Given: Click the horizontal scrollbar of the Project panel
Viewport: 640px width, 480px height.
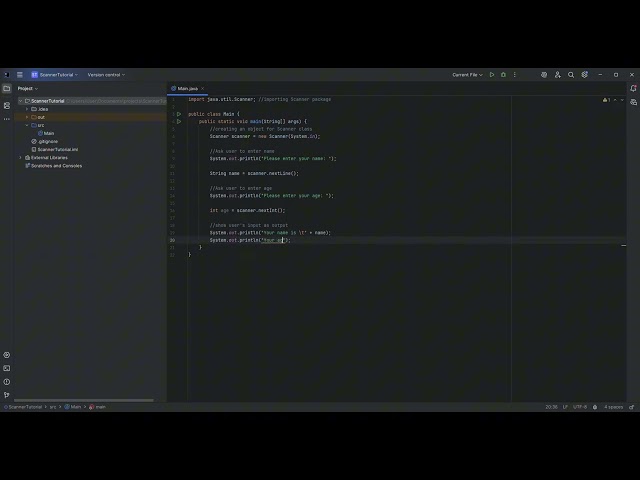Looking at the screenshot, I should click(x=84, y=400).
